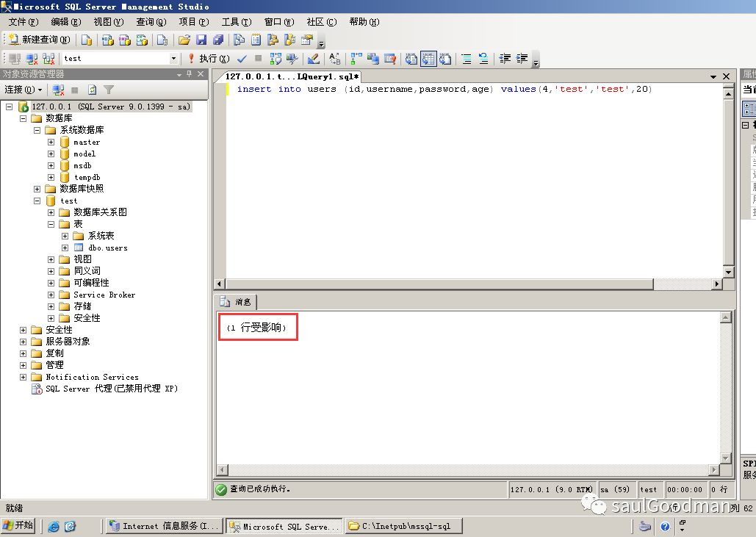This screenshot has width=756, height=537.
Task: Click the Analysis Services DMX Query icon
Action: tap(125, 40)
